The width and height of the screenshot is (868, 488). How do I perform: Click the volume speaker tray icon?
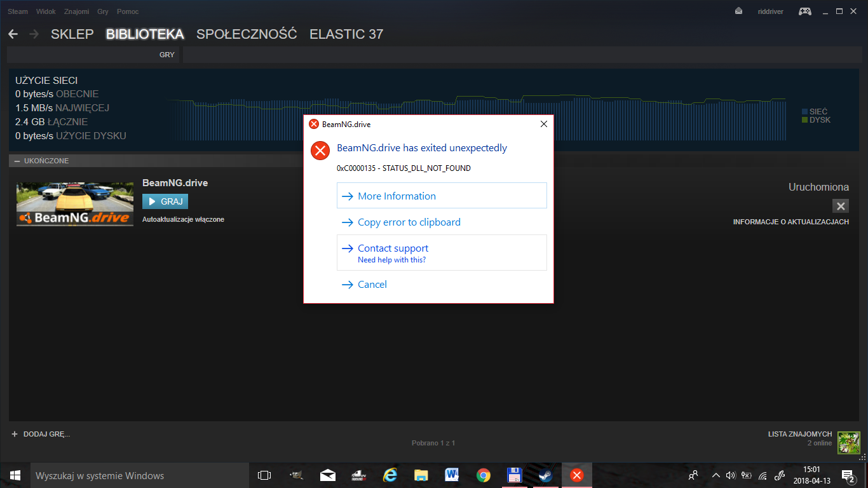pos(731,475)
